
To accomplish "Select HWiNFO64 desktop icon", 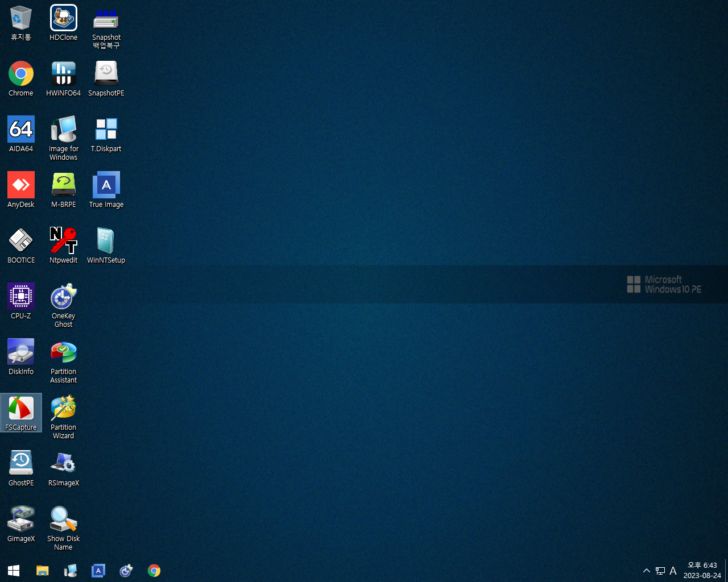I will point(64,79).
